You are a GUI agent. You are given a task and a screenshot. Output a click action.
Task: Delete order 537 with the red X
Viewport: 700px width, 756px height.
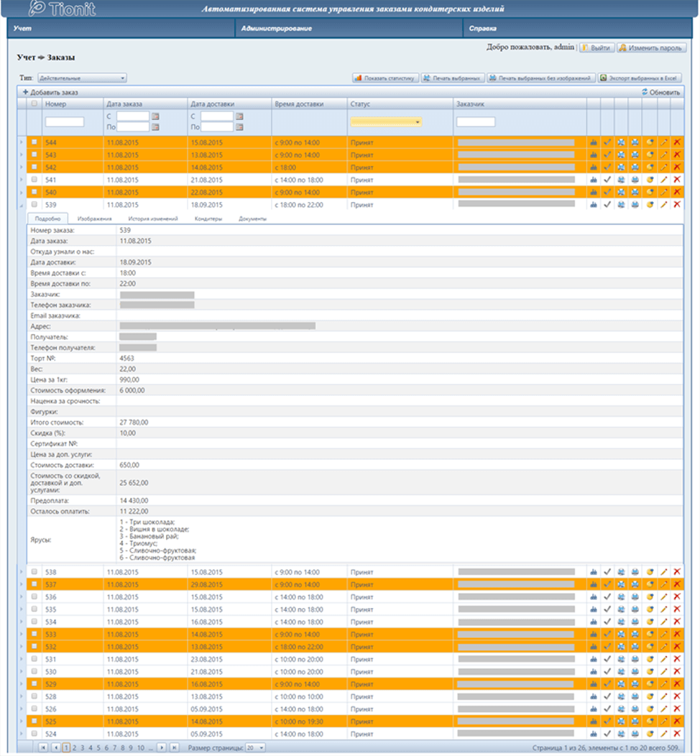pyautogui.click(x=677, y=584)
